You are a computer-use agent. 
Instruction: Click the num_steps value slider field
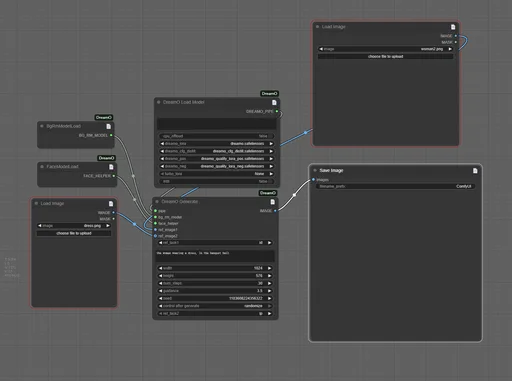pyautogui.click(x=215, y=283)
